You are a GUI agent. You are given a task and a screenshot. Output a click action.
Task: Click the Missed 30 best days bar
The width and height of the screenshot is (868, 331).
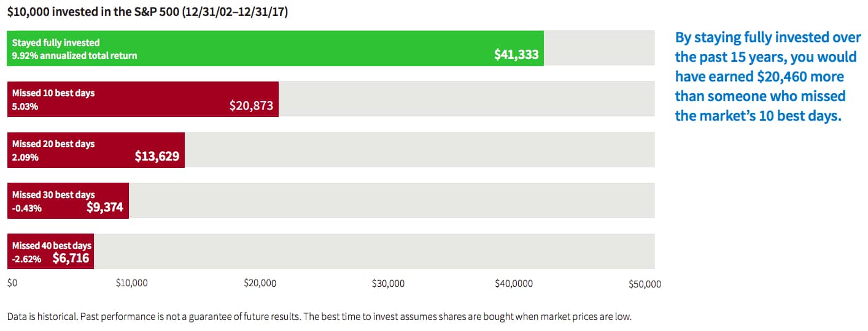point(68,200)
